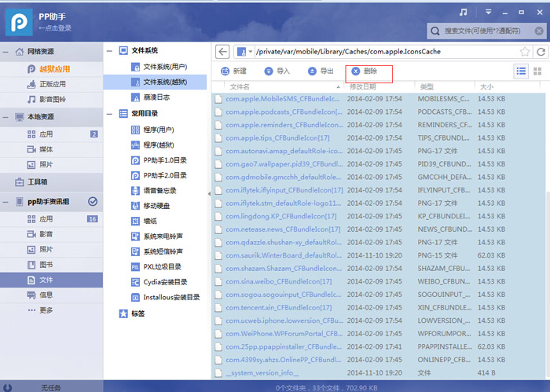Viewport: 550px width, 392px height.
Task: Click the 新建 (new) toolbar button
Action: pos(233,71)
